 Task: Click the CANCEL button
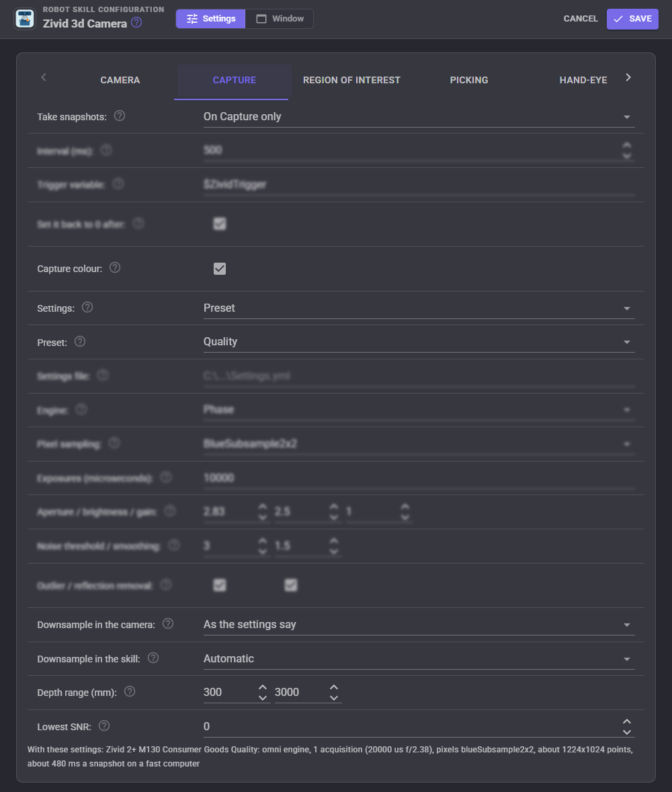click(x=581, y=19)
